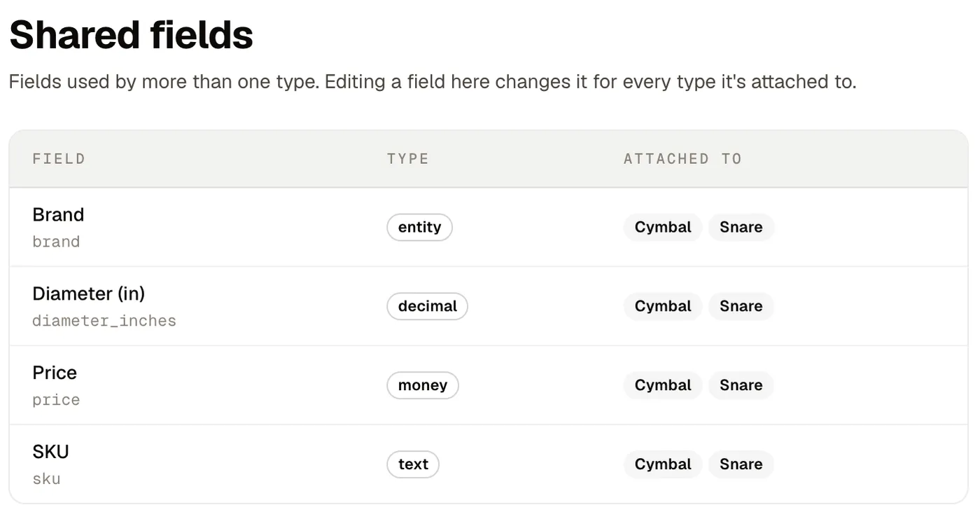Screen dimensions: 980x526
Task: Choose Cymbal chip in SKU row
Action: point(663,464)
